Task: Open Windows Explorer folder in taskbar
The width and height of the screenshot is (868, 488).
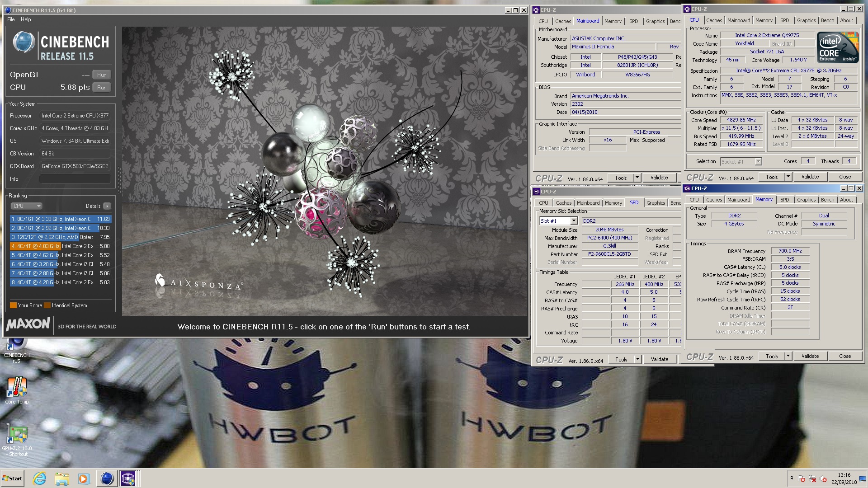Action: point(62,478)
